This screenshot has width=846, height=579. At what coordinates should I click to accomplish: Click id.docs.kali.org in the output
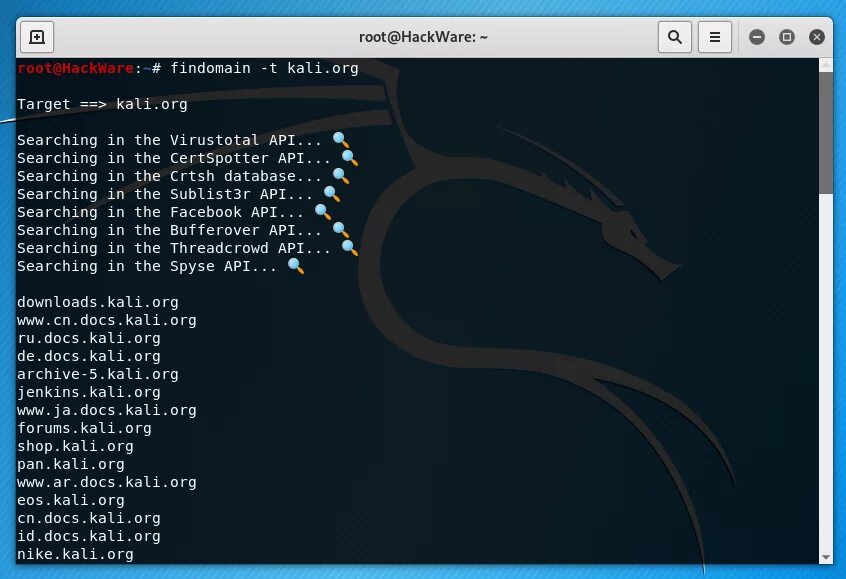coord(89,536)
